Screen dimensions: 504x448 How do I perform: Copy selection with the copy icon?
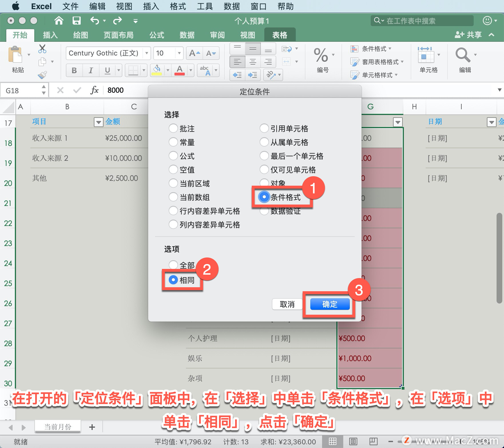42,62
